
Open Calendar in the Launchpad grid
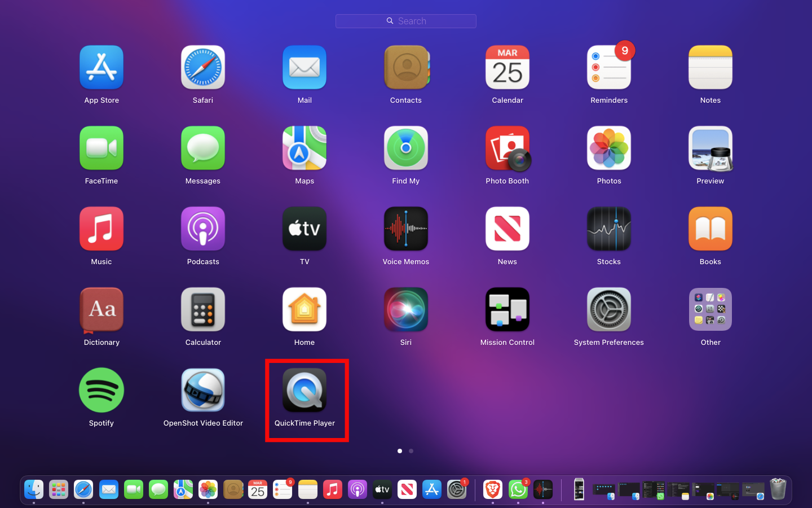point(507,68)
